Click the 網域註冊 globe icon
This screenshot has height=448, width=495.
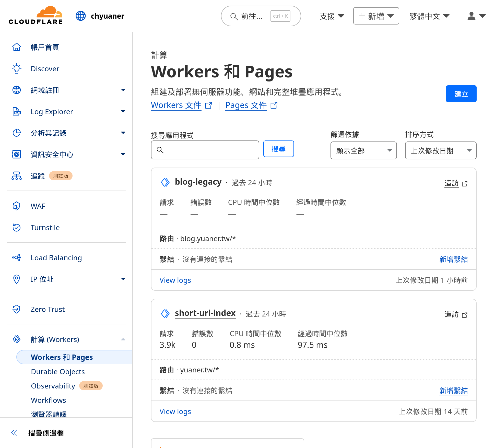(x=17, y=90)
